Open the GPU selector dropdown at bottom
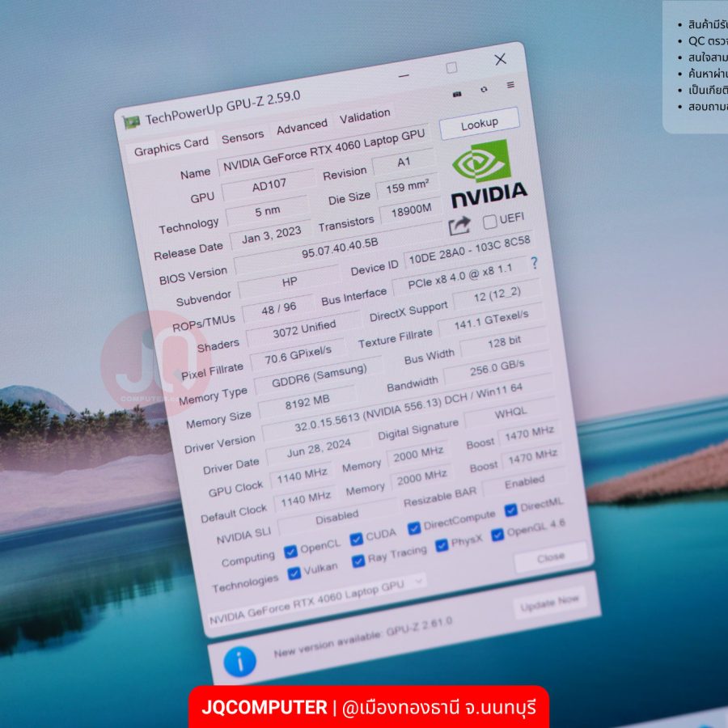The height and width of the screenshot is (728, 728). [x=316, y=601]
